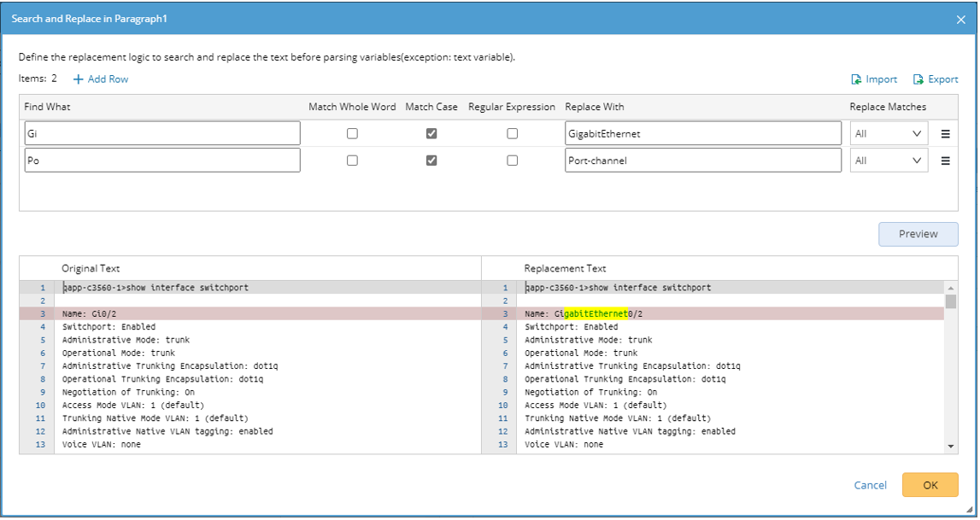Click the Match Whole Word column header
980x520 pixels.
353,107
